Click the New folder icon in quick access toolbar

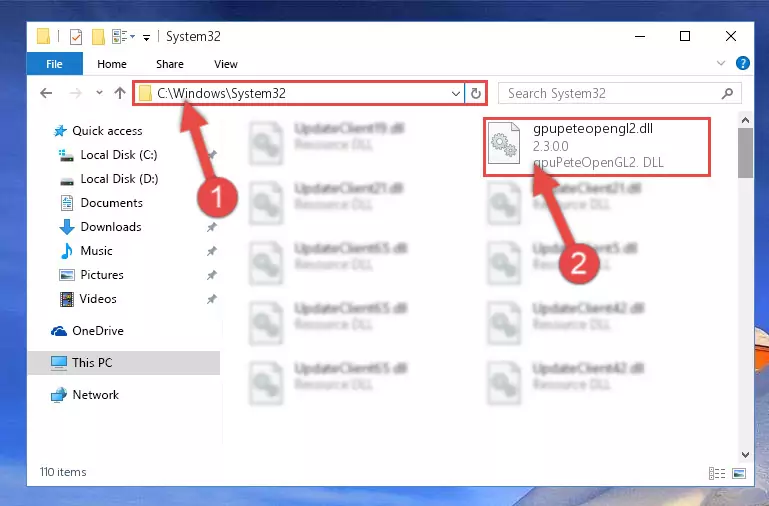coord(99,37)
